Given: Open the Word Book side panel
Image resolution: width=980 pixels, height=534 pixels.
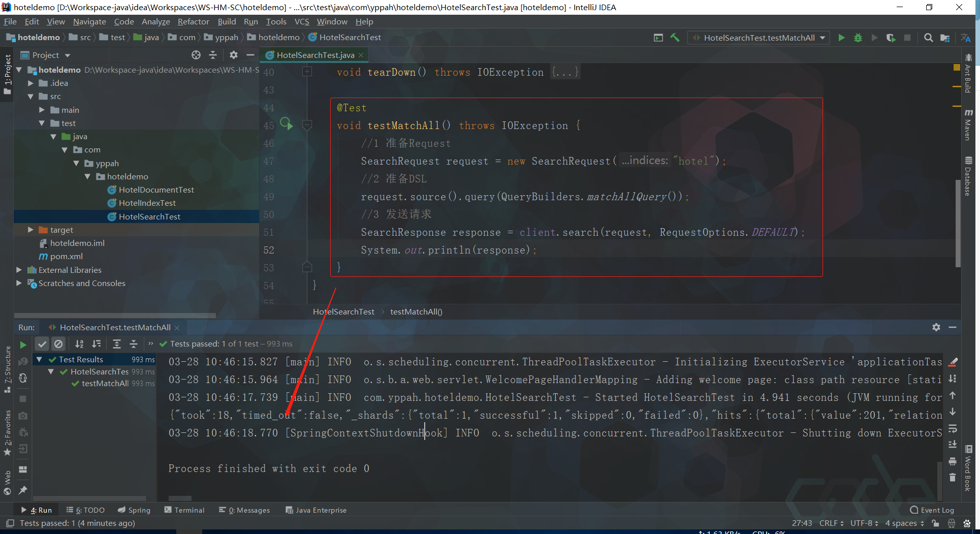Looking at the screenshot, I should click(x=968, y=468).
